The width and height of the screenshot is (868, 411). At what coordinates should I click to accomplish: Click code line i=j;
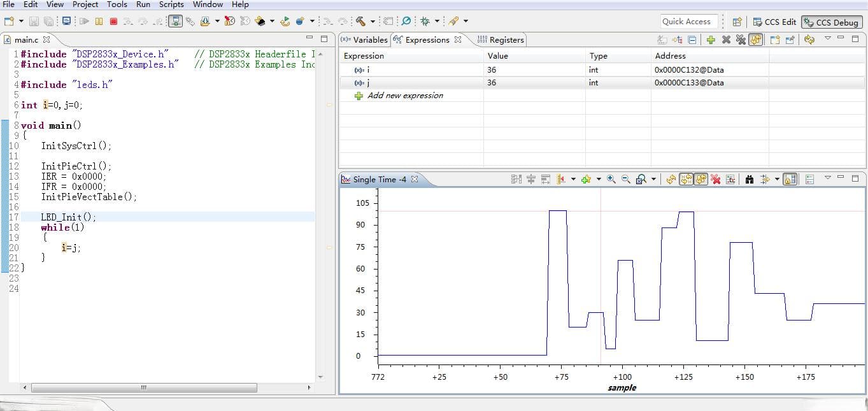click(71, 248)
